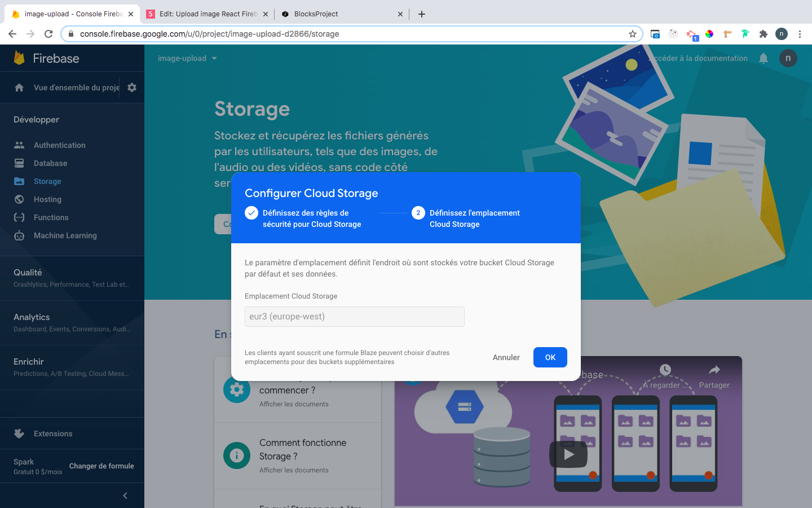Play the Storage intro video
The height and width of the screenshot is (508, 812).
(x=568, y=454)
